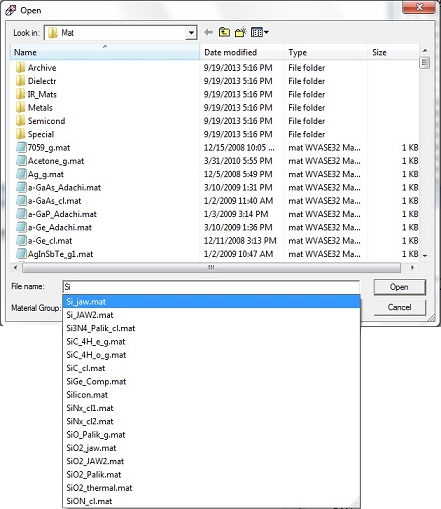
Task: Open the View menu icon dropdown
Action: (260, 32)
